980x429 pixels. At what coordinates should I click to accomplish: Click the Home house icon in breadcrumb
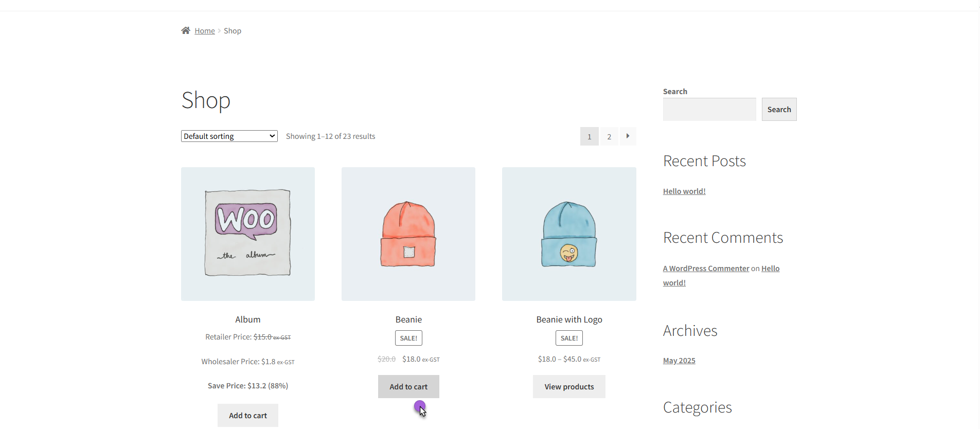[x=186, y=30]
